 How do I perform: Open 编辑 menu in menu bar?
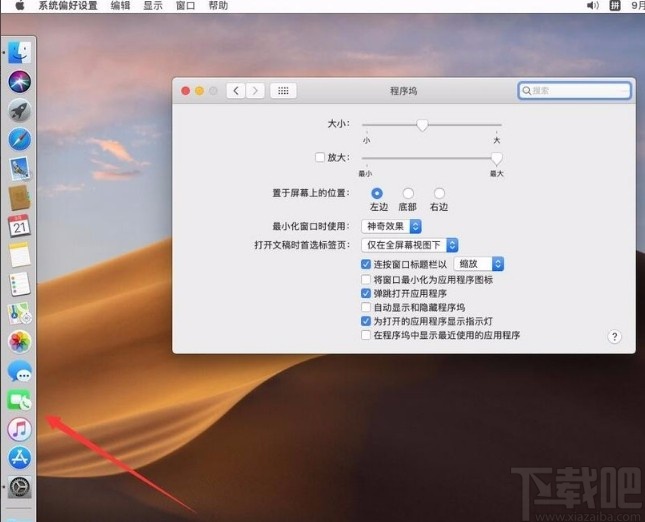coord(121,6)
